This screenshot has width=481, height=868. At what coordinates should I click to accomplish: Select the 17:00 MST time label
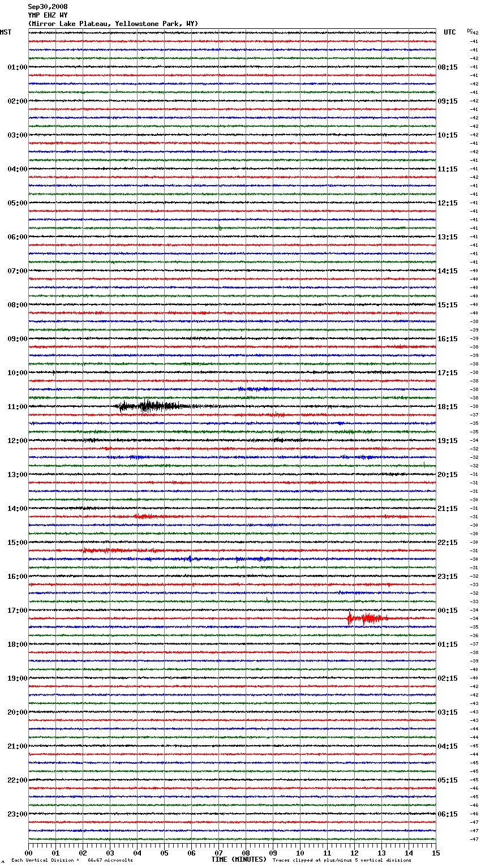point(18,611)
